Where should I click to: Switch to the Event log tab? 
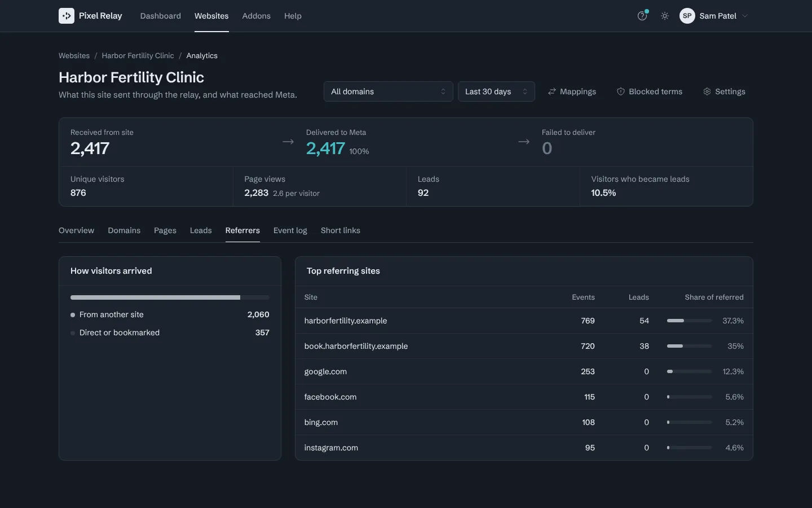click(290, 230)
